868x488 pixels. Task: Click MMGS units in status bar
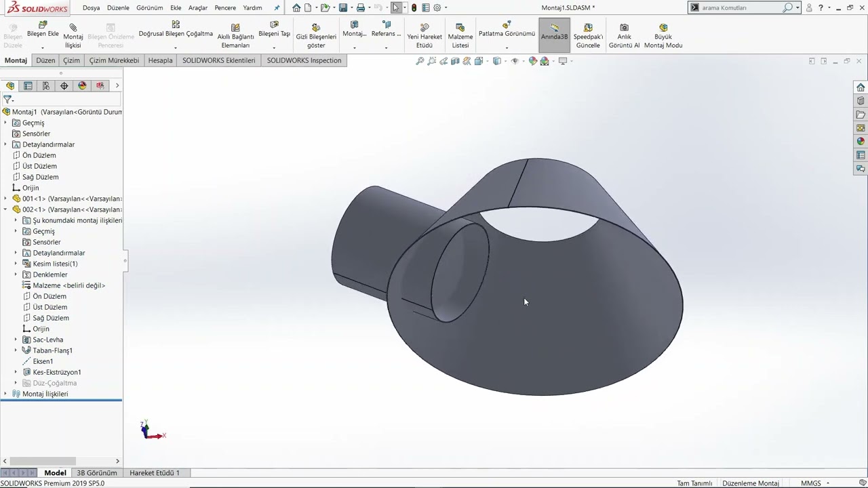coord(811,483)
